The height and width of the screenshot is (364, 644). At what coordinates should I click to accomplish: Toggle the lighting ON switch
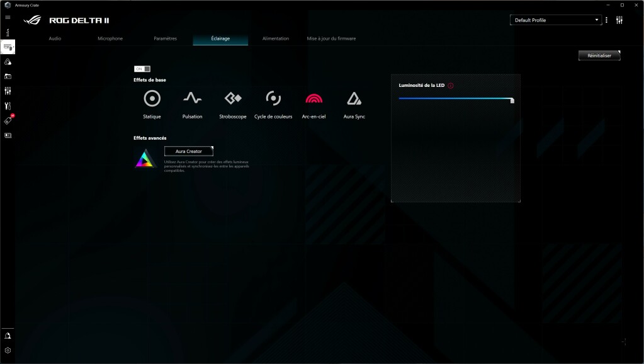[x=142, y=69]
